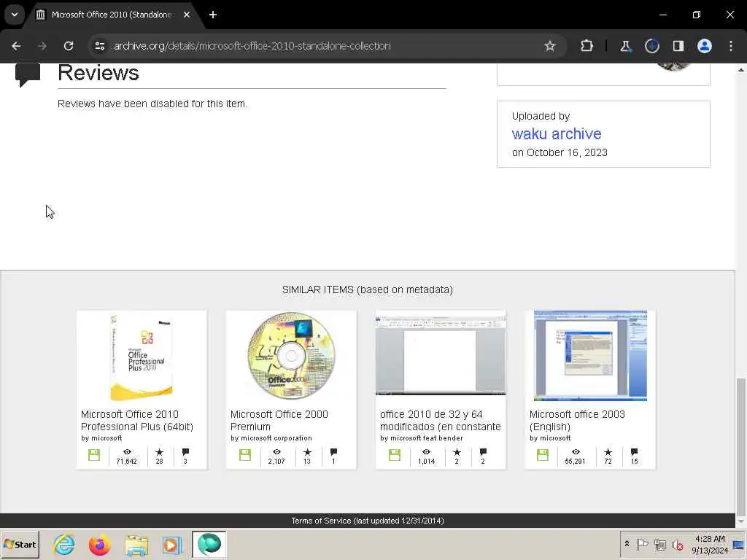Open Microsoft Office 2000 Premium disc thumbnail
The height and width of the screenshot is (560, 747).
click(x=291, y=356)
